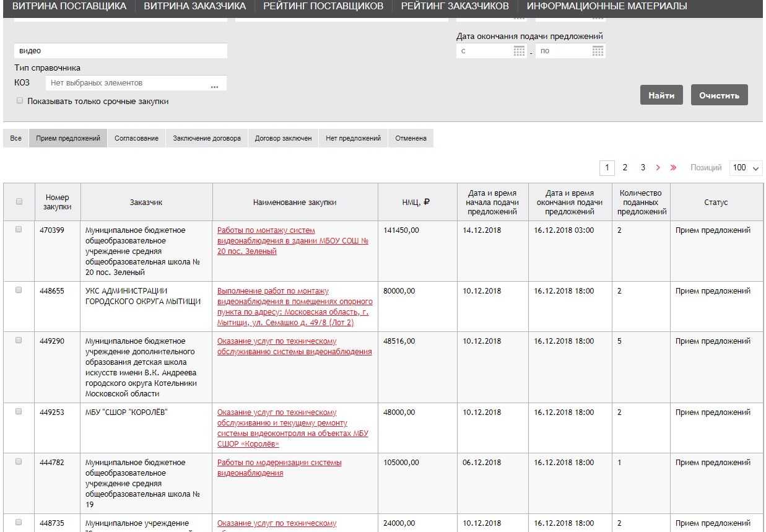The image size is (766, 532).
Task: Sort by the НМЦ column header
Action: pos(416,203)
